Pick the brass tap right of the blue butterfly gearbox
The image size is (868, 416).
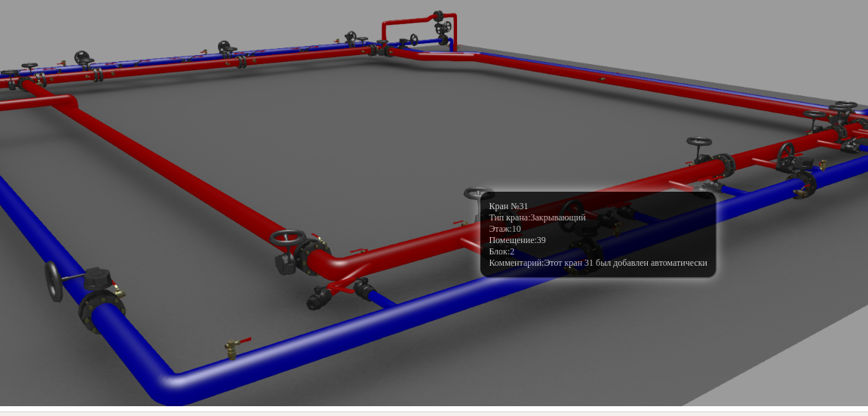(823, 165)
